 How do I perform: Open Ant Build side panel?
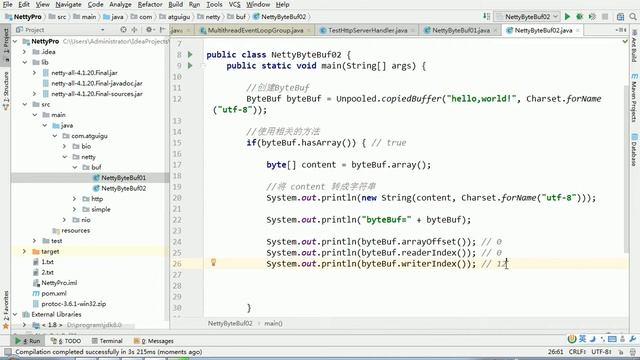(x=634, y=46)
